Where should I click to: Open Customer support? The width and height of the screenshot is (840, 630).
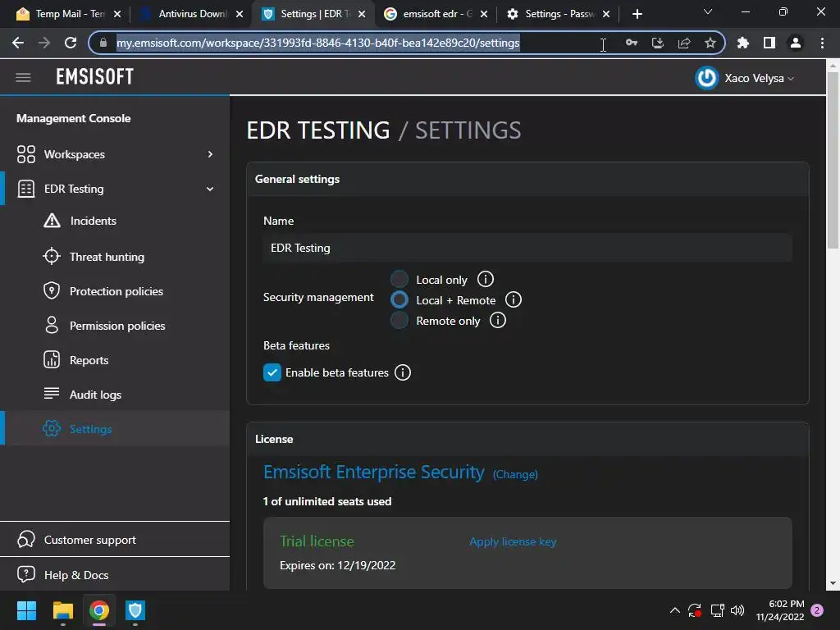90,540
